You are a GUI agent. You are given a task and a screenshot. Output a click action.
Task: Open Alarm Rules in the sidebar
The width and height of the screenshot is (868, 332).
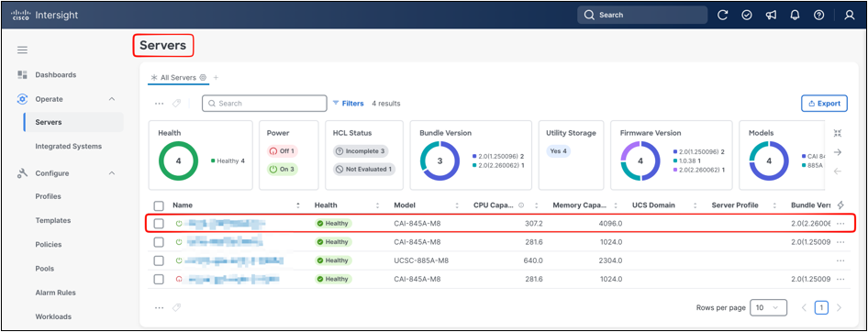55,293
